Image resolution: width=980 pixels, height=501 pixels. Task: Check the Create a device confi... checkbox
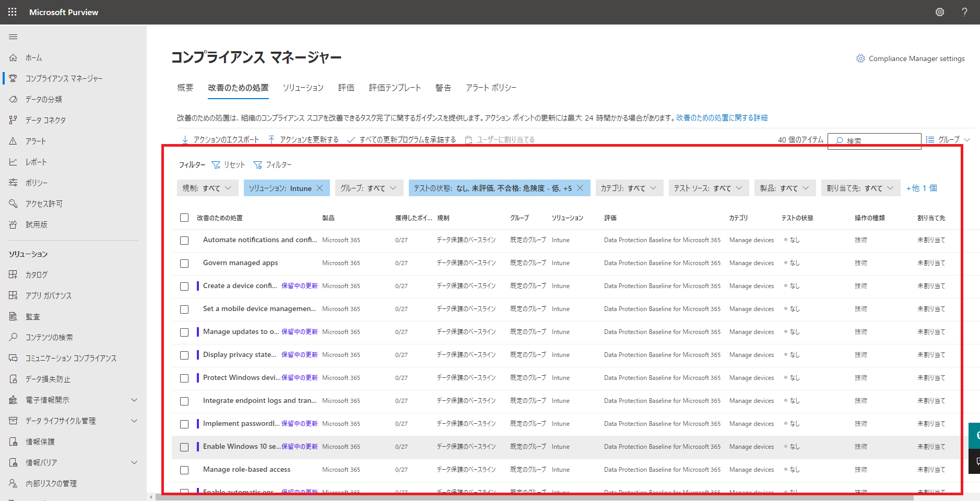184,287
